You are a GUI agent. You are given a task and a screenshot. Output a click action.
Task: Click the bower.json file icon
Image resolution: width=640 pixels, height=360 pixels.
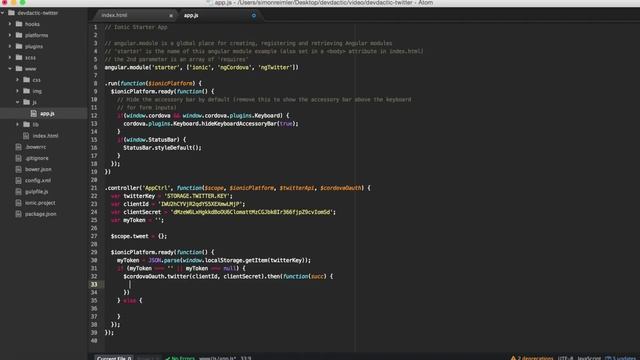click(x=18, y=169)
